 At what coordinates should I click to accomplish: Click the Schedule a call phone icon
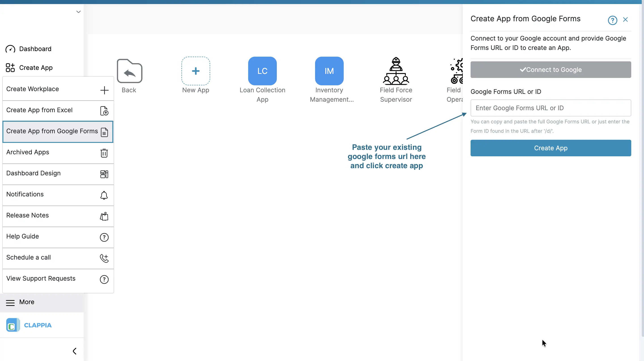click(x=104, y=258)
